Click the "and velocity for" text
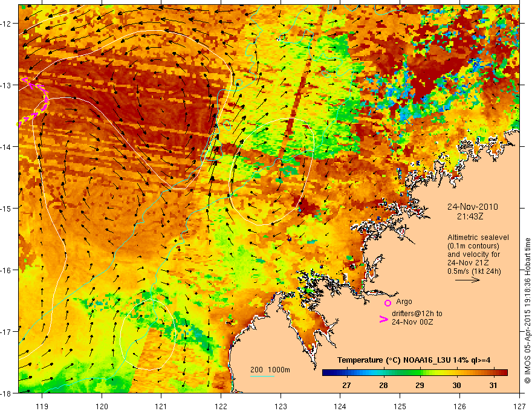The height and width of the screenshot is (411, 532). 473,254
